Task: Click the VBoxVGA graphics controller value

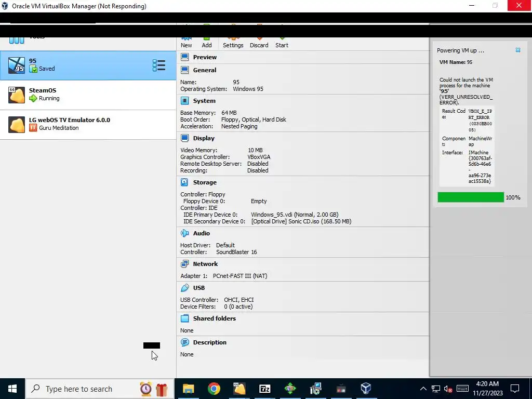Action: pos(259,157)
